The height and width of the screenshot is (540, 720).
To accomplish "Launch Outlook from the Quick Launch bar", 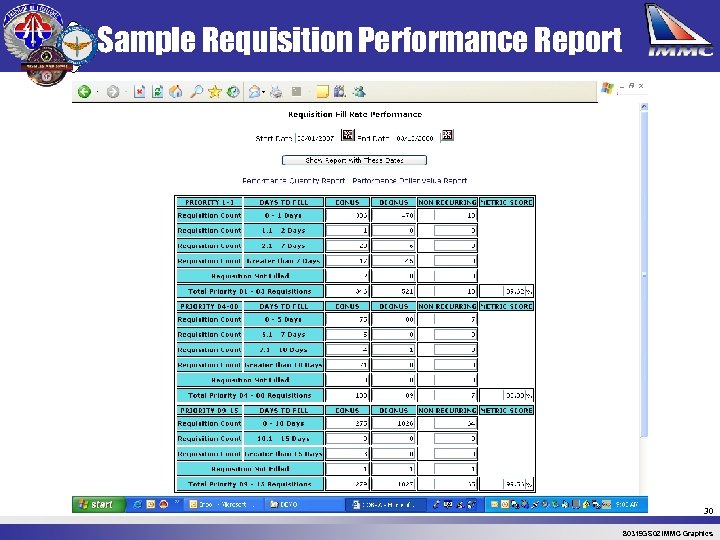I will point(151,504).
